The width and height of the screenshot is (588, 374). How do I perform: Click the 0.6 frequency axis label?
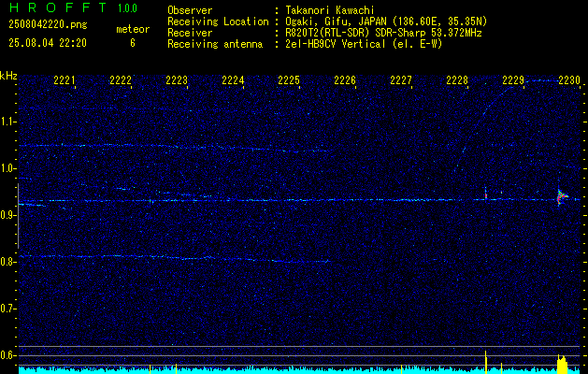(7, 355)
